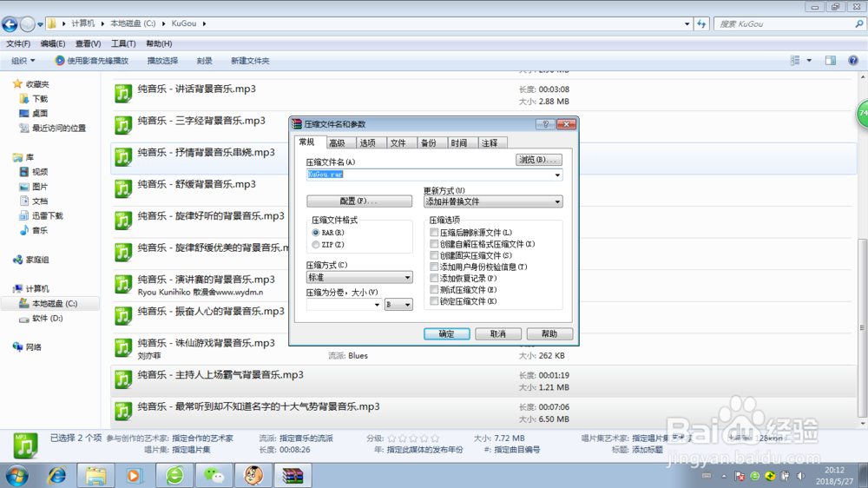This screenshot has height=488, width=868.
Task: Click the MP3 icon of 纯音乐 - 讲话背景音乐.mp3
Action: pyautogui.click(x=123, y=93)
